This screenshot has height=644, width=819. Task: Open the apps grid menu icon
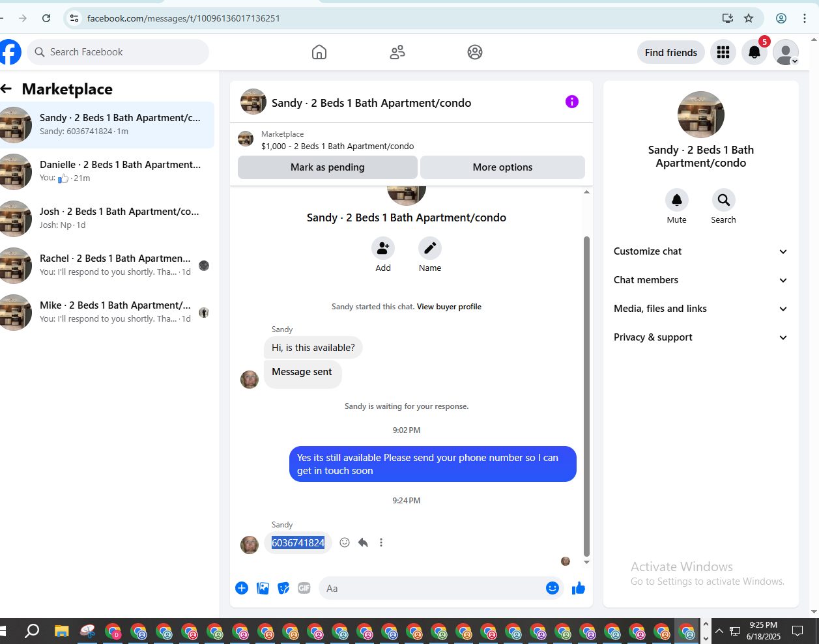[723, 53]
